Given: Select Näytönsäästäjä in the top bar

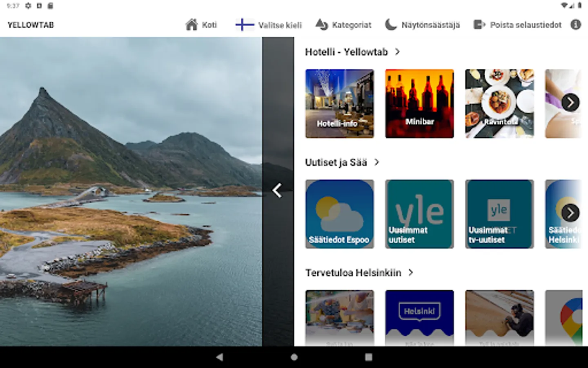Looking at the screenshot, I should pyautogui.click(x=431, y=25).
